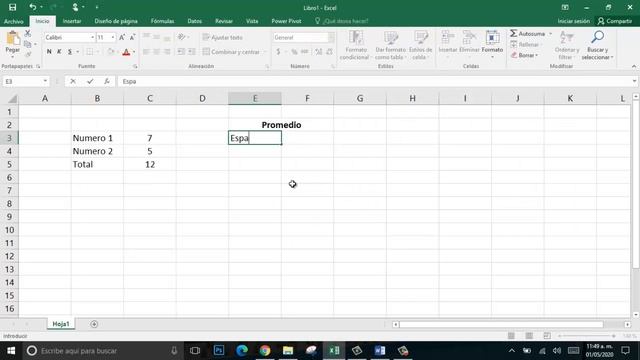Image resolution: width=640 pixels, height=360 pixels.
Task: Select the Hoja1 sheet tab
Action: (x=61, y=324)
